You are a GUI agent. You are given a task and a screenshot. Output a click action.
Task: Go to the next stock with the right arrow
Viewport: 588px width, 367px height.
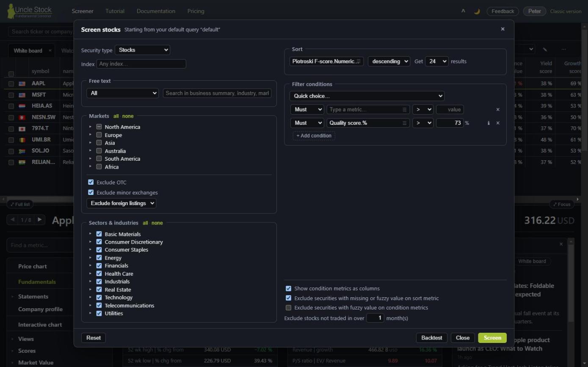click(39, 219)
